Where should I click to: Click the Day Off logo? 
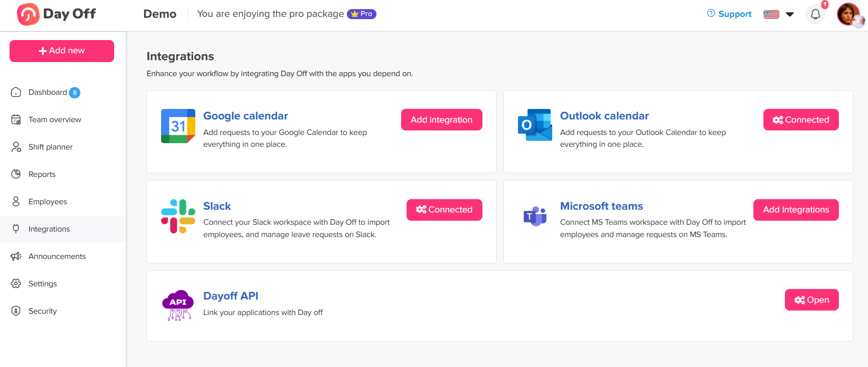click(x=57, y=14)
